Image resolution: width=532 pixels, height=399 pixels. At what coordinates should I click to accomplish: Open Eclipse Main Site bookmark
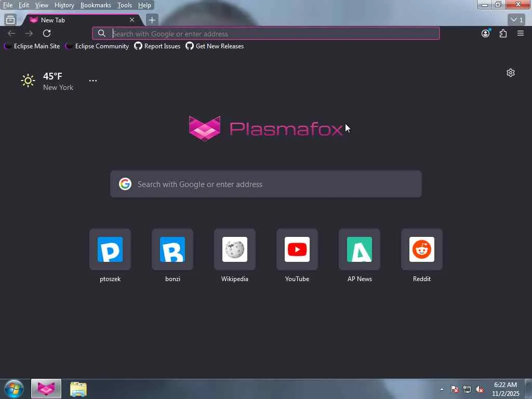[32, 46]
